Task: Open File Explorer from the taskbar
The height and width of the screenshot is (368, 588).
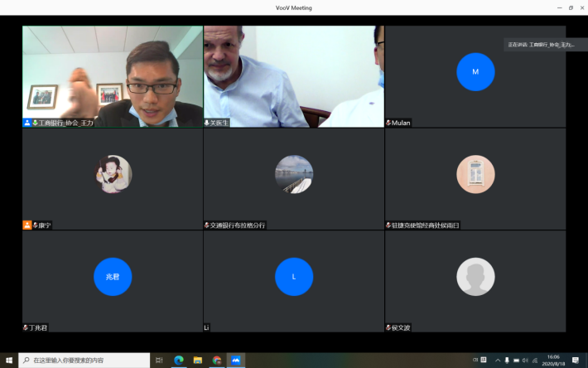Action: (x=198, y=361)
